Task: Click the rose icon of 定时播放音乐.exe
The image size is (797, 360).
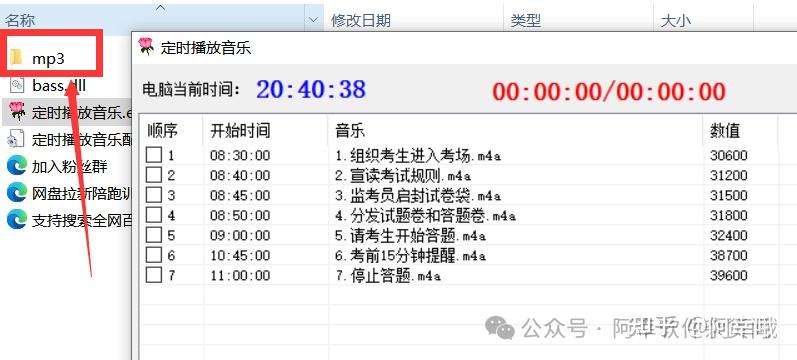Action: [17, 111]
